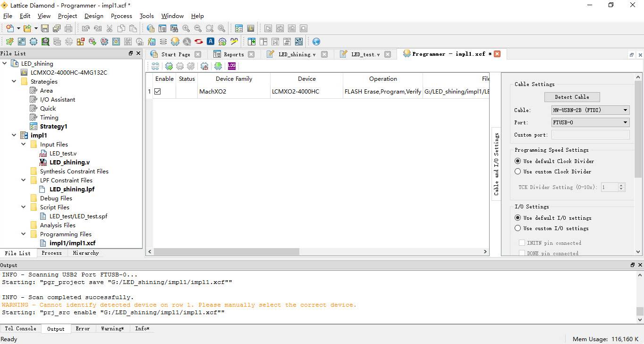
Task: Close the LED_test.v tab
Action: click(388, 54)
